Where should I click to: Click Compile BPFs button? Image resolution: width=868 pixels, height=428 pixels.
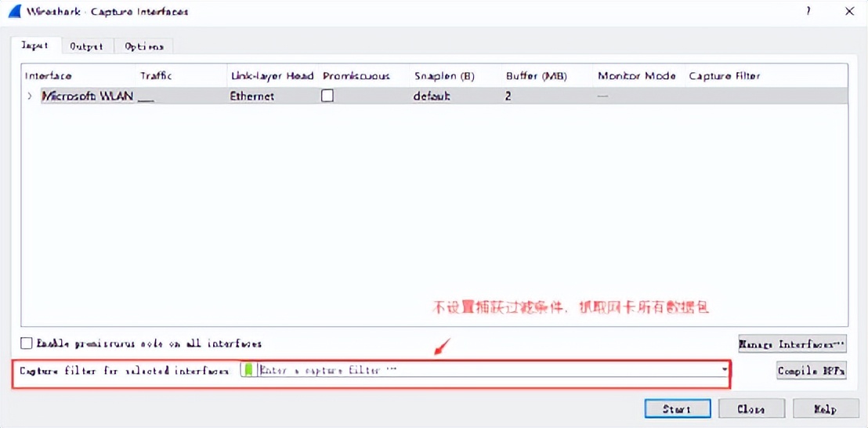pyautogui.click(x=811, y=371)
